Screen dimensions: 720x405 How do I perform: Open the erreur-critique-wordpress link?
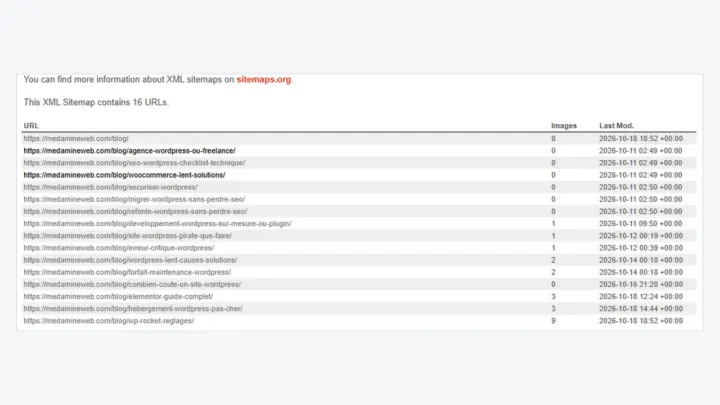click(x=119, y=248)
